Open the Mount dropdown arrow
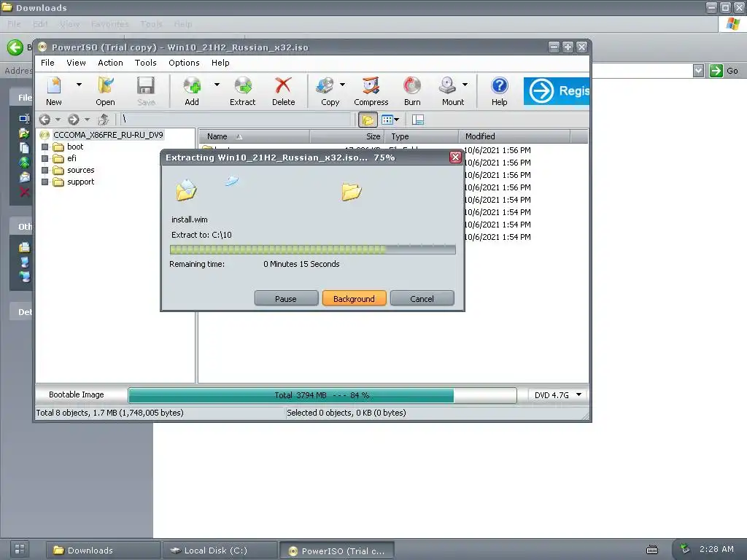The height and width of the screenshot is (560, 747). (x=465, y=85)
